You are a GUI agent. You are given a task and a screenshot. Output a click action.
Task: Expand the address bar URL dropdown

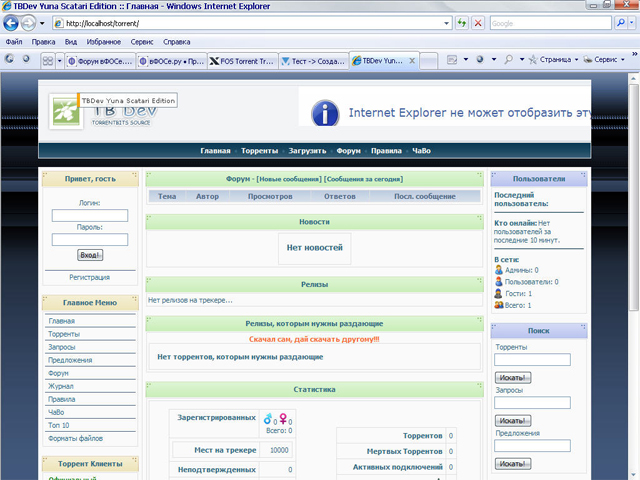(x=445, y=23)
